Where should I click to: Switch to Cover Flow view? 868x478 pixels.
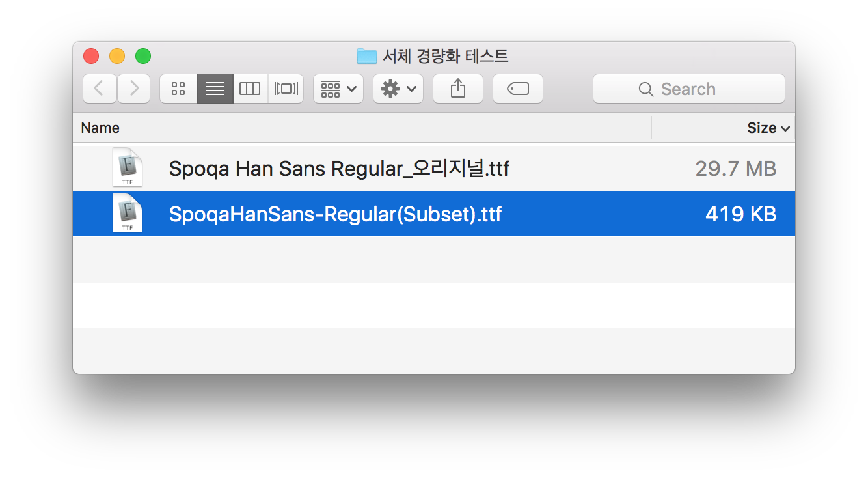coord(286,89)
